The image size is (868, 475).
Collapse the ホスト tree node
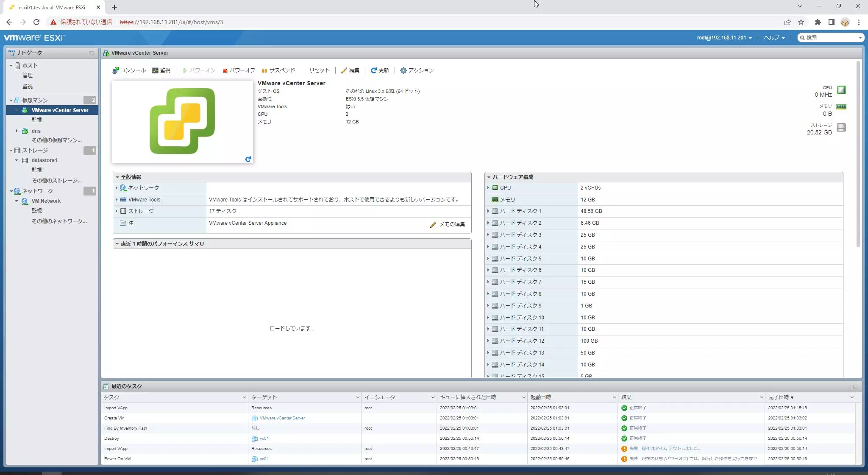[11, 66]
